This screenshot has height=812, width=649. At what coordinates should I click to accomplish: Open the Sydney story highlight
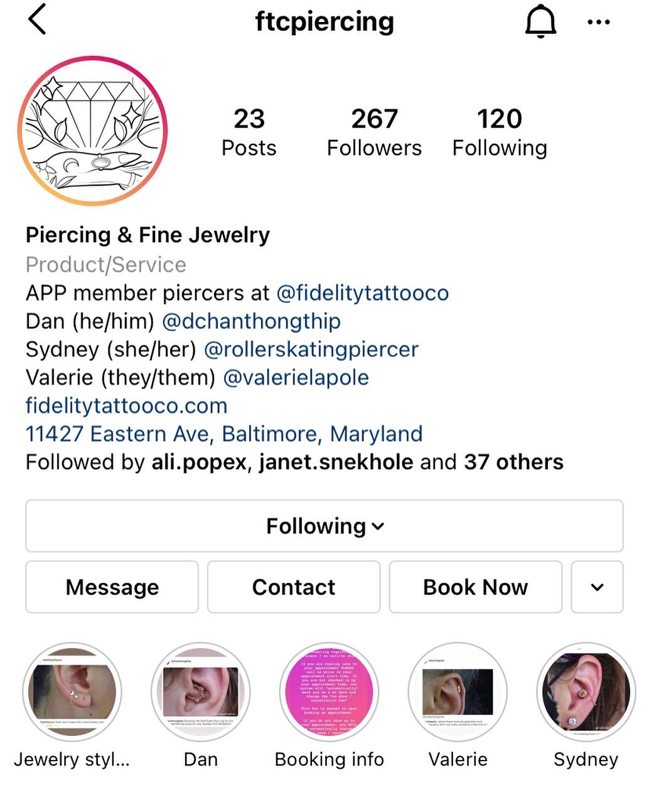tap(586, 691)
